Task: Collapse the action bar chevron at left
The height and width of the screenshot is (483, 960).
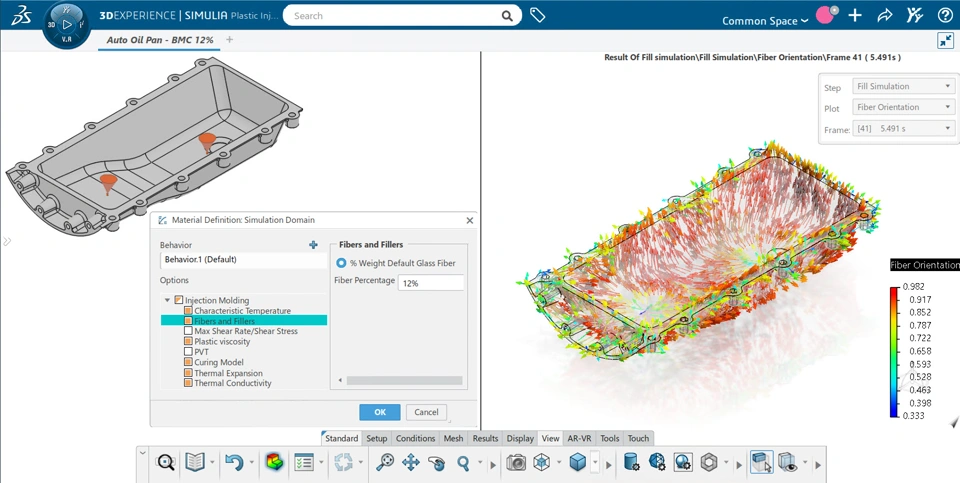Action: tap(143, 454)
